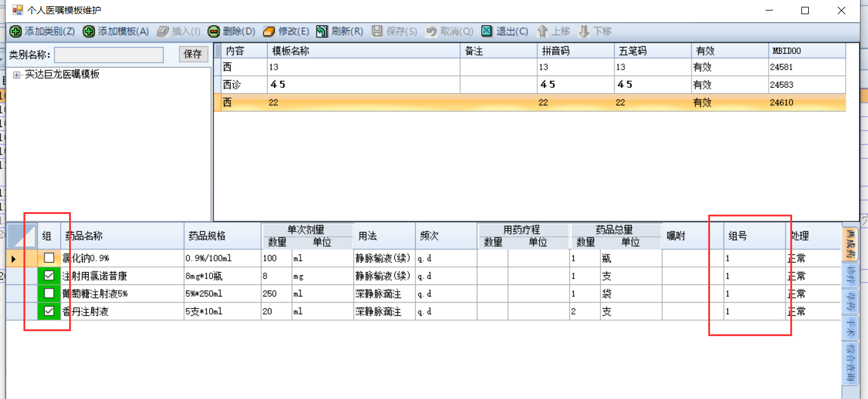Maximize the 个人医嘱模板维护 window
868x399 pixels.
(804, 10)
